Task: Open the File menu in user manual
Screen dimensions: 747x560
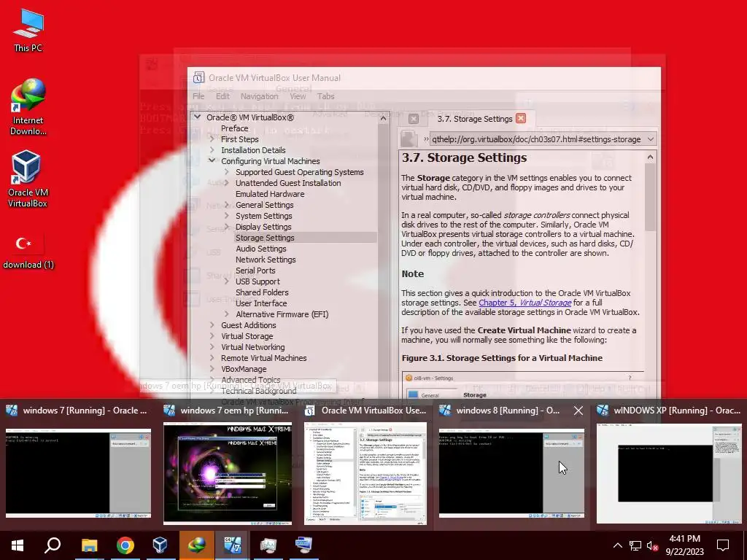Action: (x=198, y=96)
